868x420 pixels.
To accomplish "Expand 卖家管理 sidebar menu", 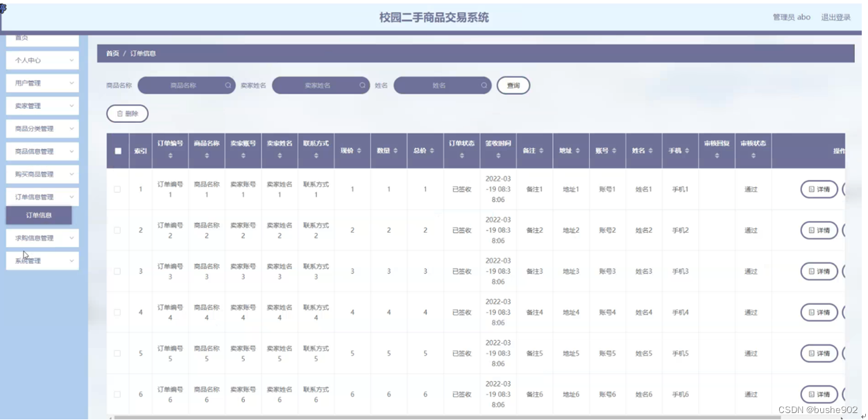I will pyautogui.click(x=42, y=106).
